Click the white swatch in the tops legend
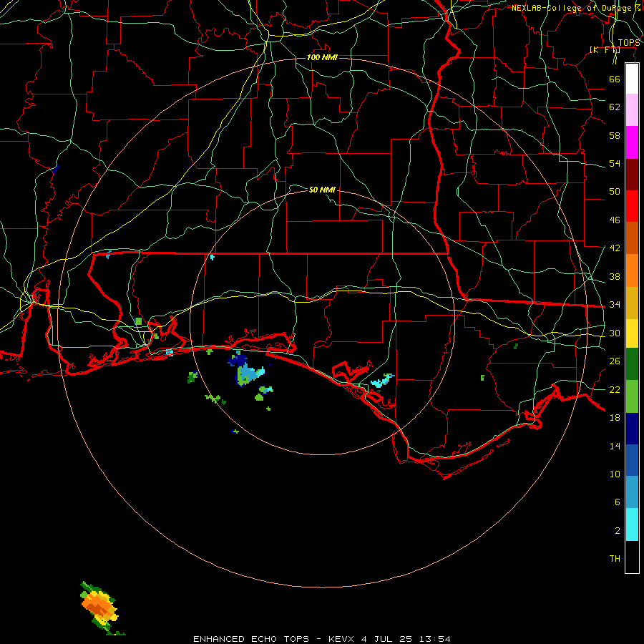This screenshot has height=644, width=644. tap(632, 79)
